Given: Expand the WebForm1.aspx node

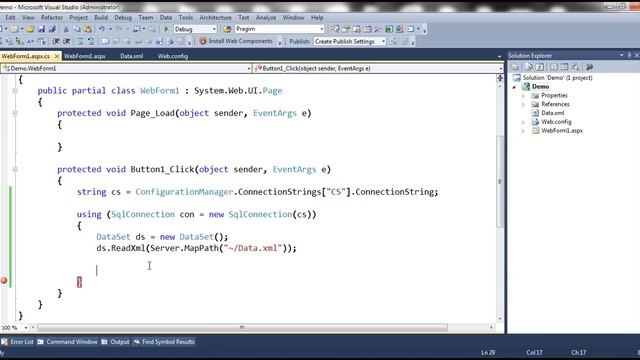Looking at the screenshot, I should tap(524, 131).
